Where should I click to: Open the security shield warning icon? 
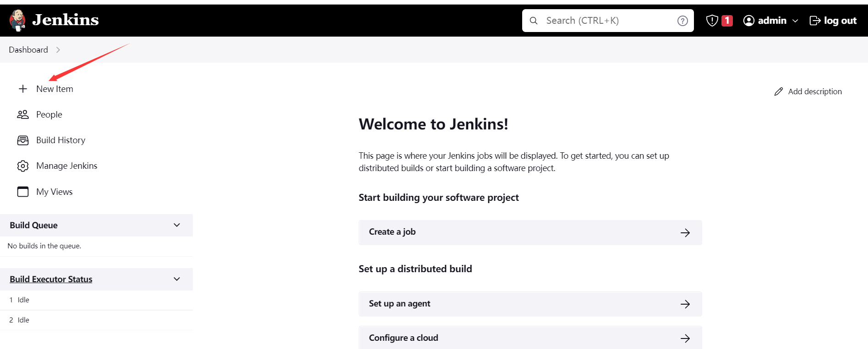pos(712,21)
